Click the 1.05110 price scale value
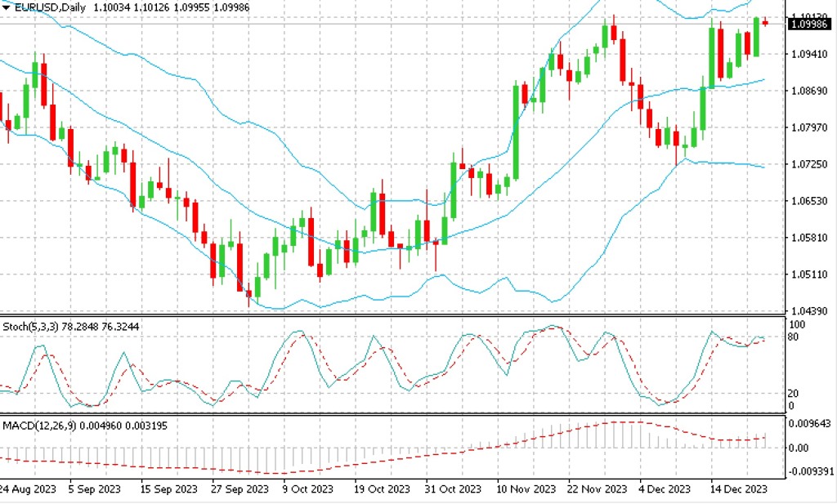 point(810,274)
